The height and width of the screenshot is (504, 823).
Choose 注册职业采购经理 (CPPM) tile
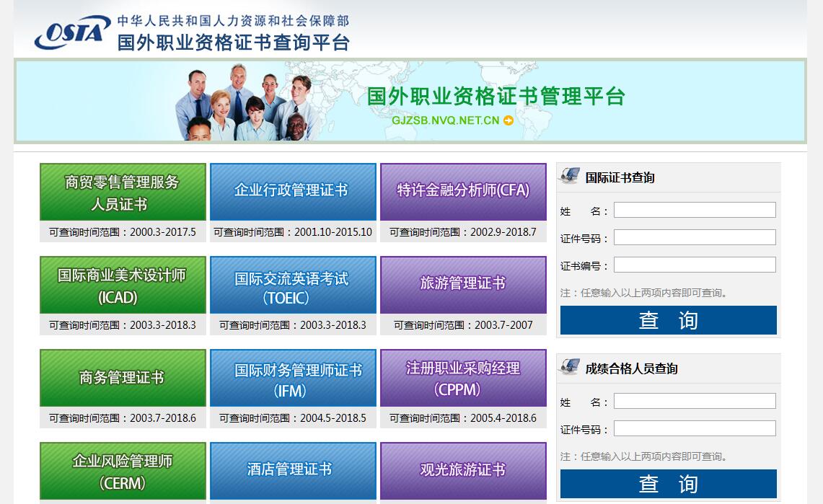point(463,378)
